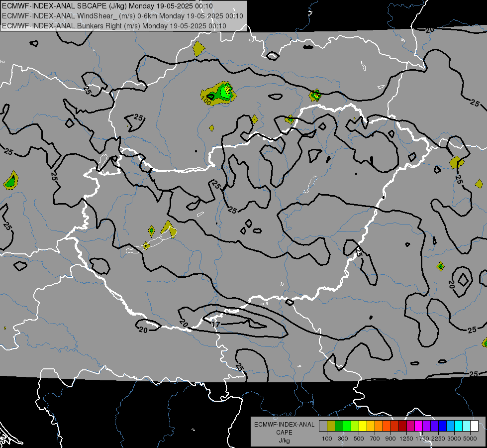Click the 500 legend value
The image size is (487, 448).
(359, 439)
